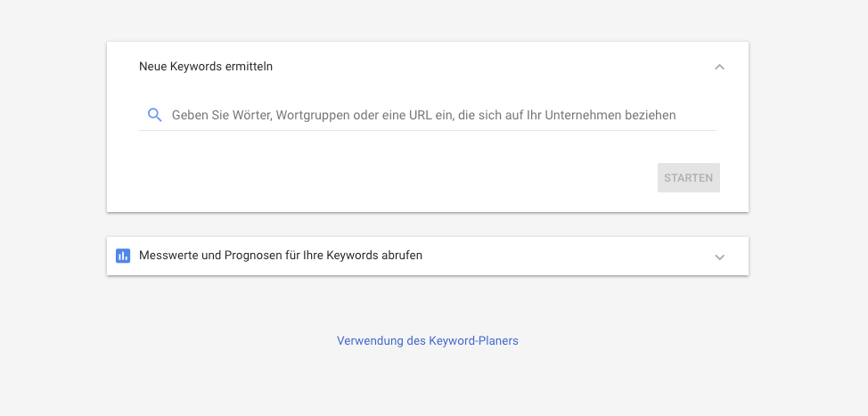The width and height of the screenshot is (868, 416).
Task: Click the words Ihr Unternehmen beziehen in the field
Action: [602, 115]
